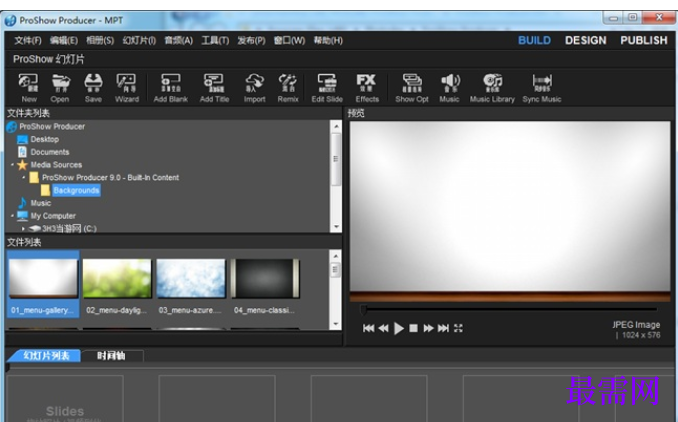Screen dimensions: 678x422
Task: Launch the Wizard tool
Action: click(x=127, y=88)
